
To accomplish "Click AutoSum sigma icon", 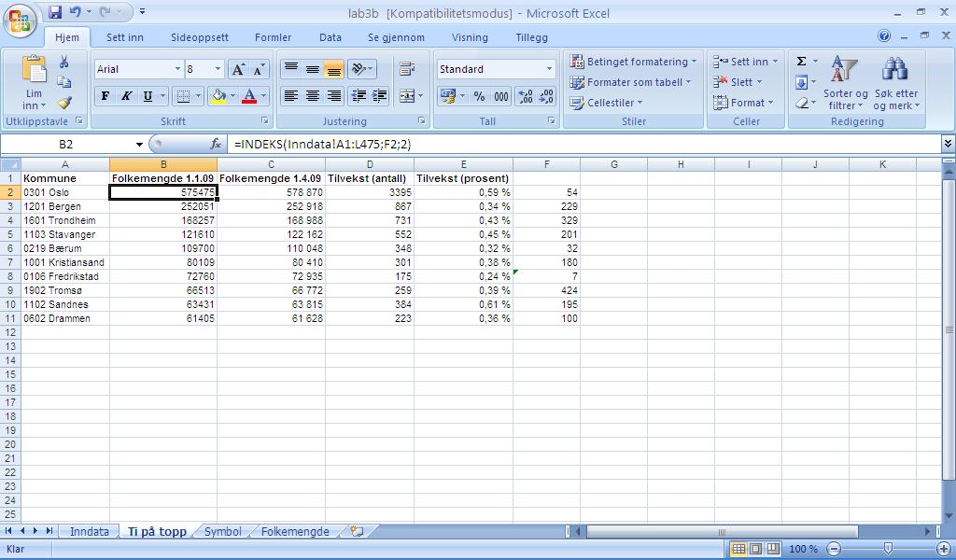I will click(x=802, y=61).
